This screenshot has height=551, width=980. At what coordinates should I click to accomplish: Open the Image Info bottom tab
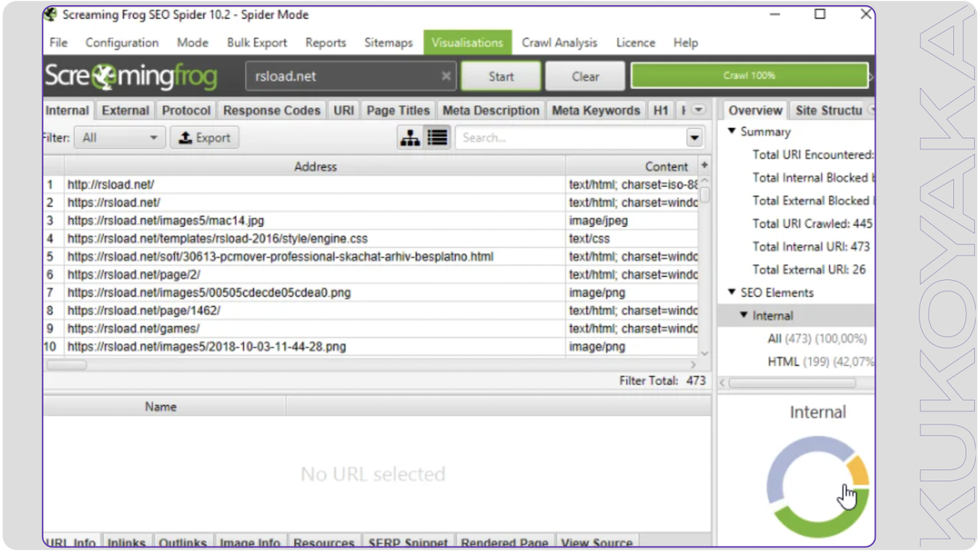(x=250, y=543)
